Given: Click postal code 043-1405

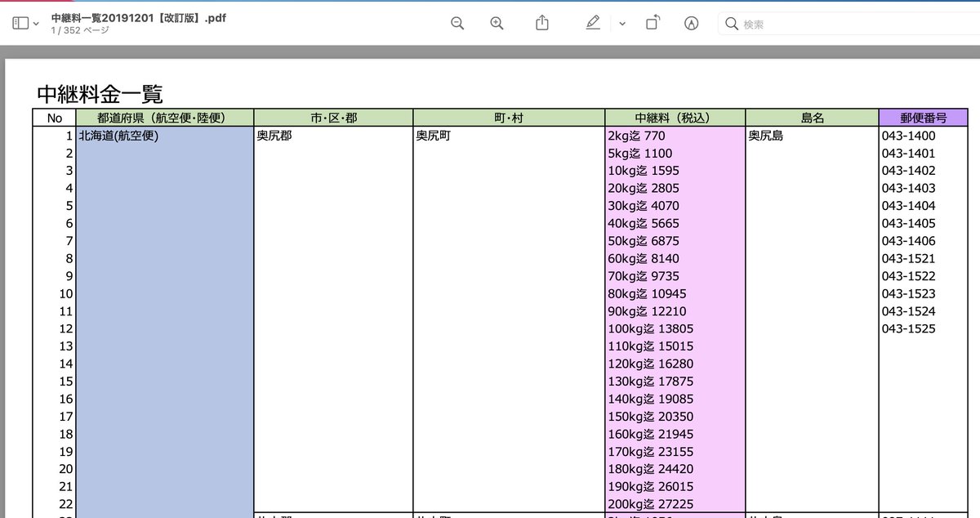Looking at the screenshot, I should coord(909,223).
